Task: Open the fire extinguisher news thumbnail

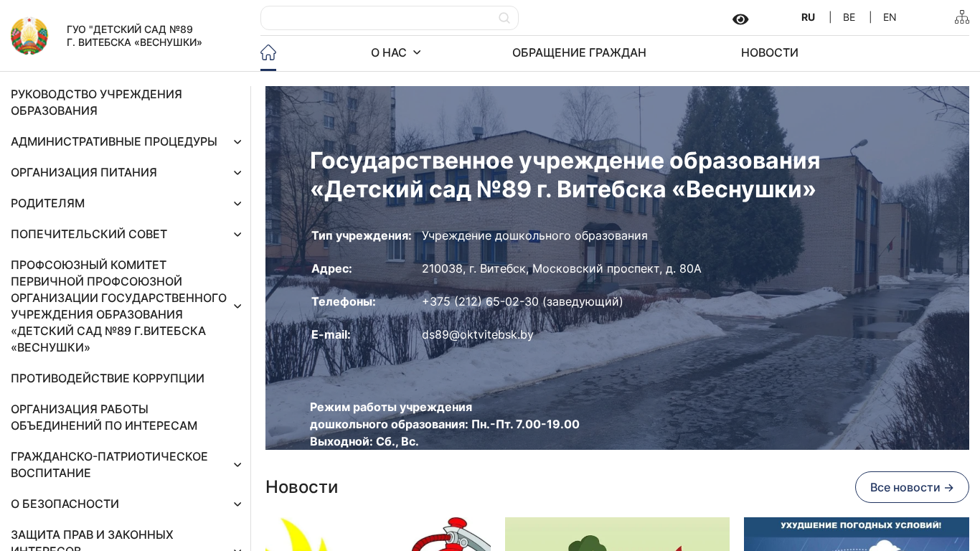Action: point(378,534)
